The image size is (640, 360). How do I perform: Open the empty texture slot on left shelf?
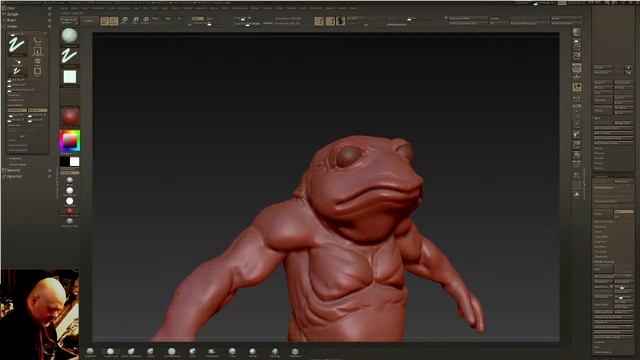69,97
